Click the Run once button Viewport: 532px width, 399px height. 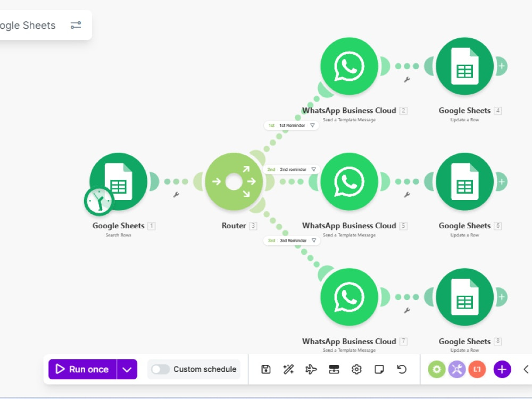82,369
